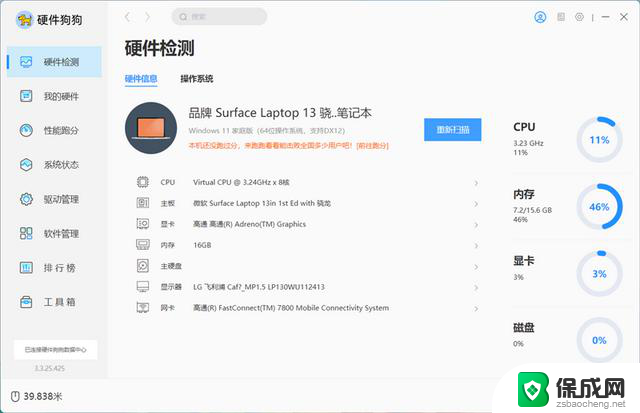Viewport: 640px width, 413px height.
Task: Open 驱动管理 in the sidebar
Action: [x=54, y=199]
